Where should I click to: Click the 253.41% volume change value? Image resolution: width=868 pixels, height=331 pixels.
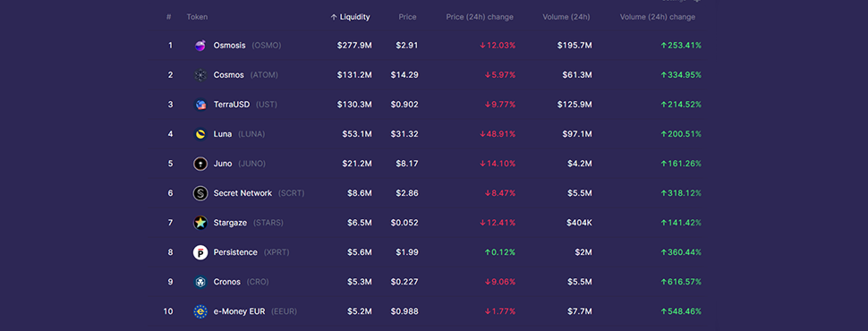point(681,46)
